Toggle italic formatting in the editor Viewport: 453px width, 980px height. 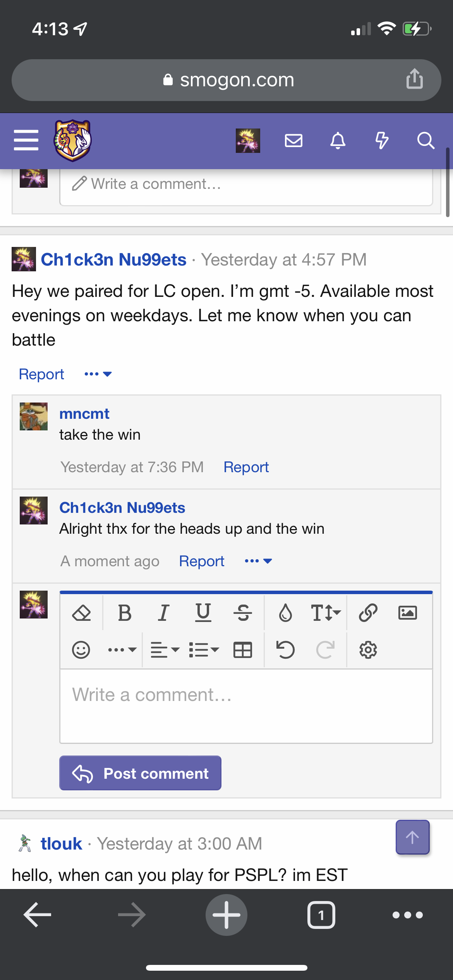coord(164,613)
